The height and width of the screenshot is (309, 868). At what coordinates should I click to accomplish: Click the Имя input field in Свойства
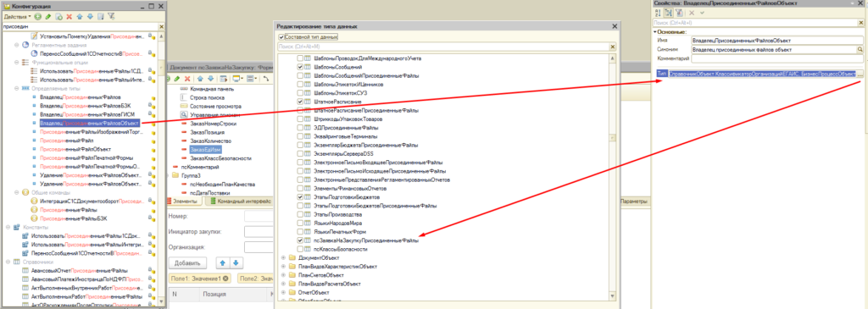point(777,41)
